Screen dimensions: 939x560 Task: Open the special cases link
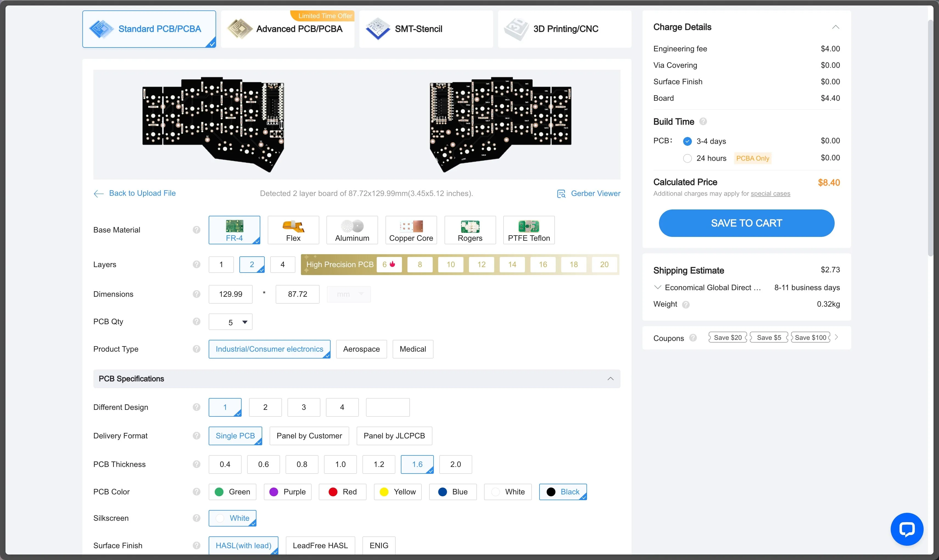pyautogui.click(x=770, y=194)
